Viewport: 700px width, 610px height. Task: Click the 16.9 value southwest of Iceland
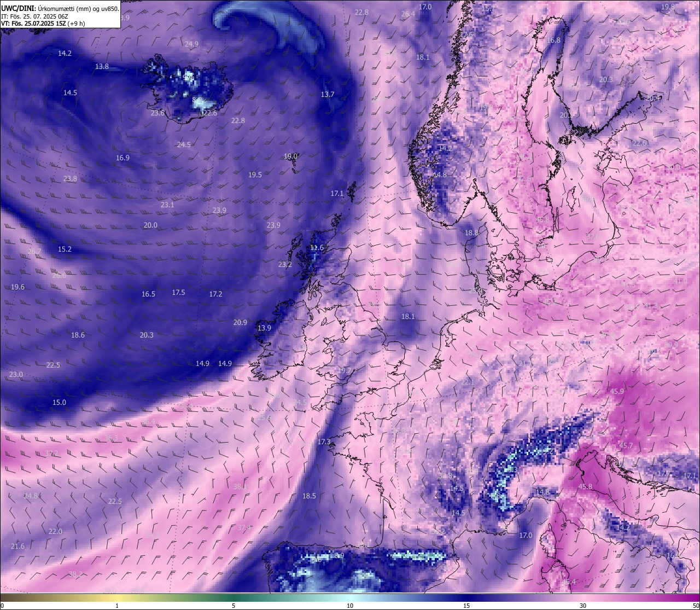pyautogui.click(x=122, y=158)
